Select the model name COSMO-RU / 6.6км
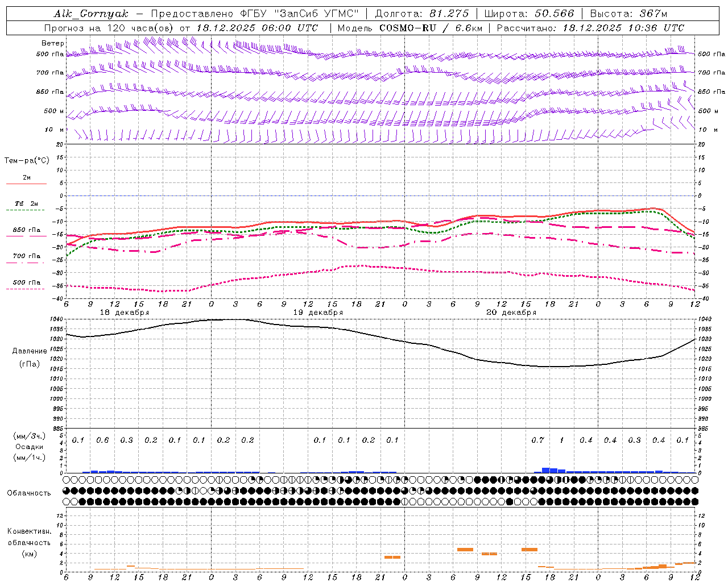Image resolution: width=728 pixels, height=582 pixels. (431, 28)
